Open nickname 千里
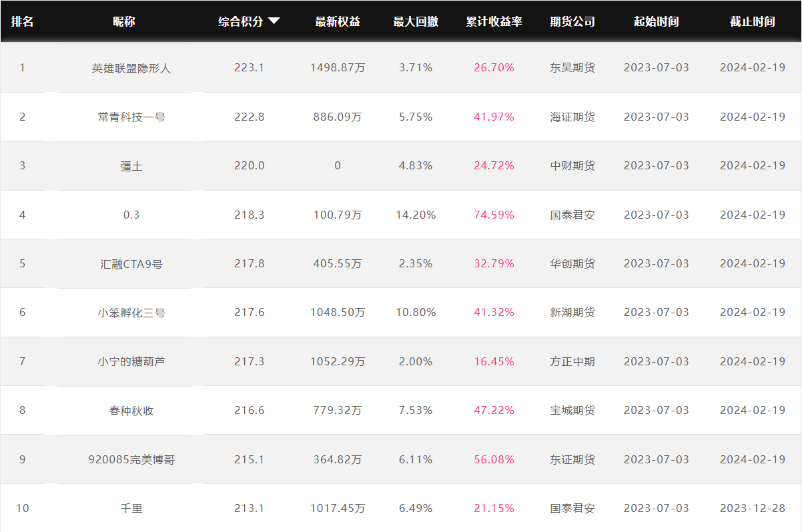 131,508
